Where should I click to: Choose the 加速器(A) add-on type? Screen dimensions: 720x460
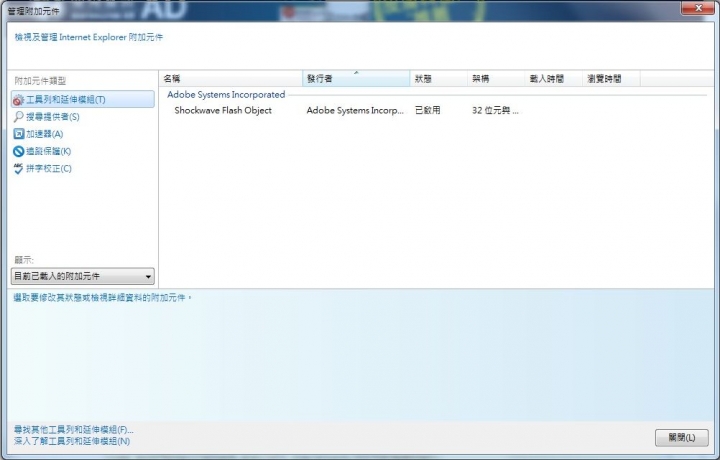pos(45,134)
